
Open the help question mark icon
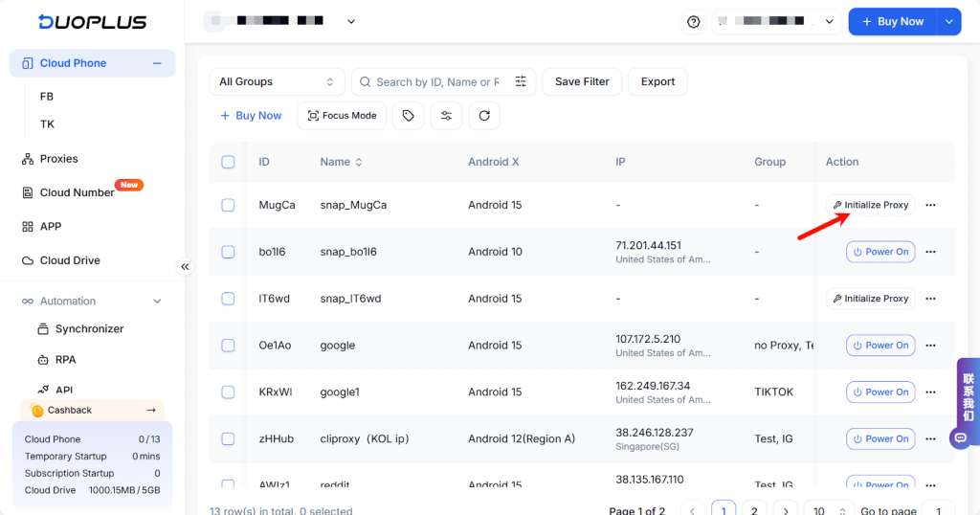coord(694,22)
